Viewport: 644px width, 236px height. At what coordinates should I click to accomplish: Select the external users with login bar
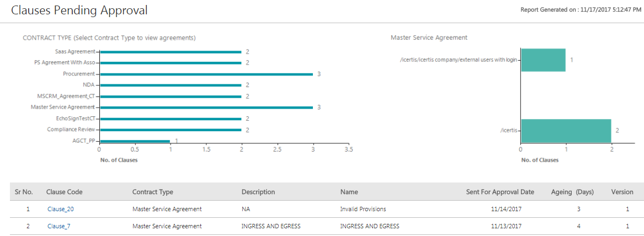(543, 60)
